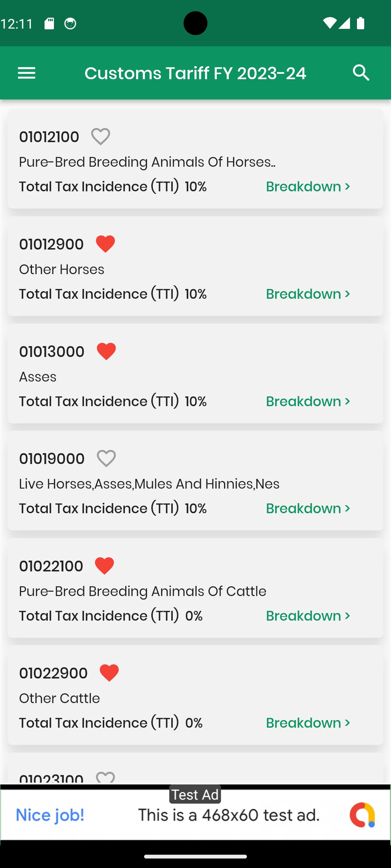This screenshot has height=868, width=391.
Task: Open the hamburger navigation menu
Action: 26,73
